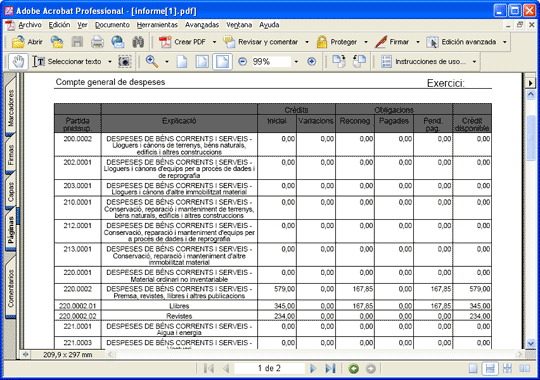The height and width of the screenshot is (380, 540).
Task: Set view to Fit Width icon
Action: click(222, 62)
